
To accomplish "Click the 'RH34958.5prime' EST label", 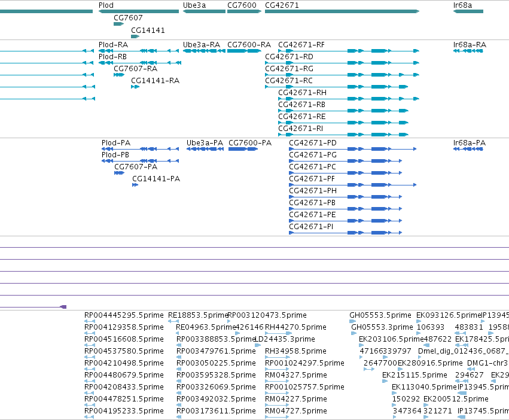I will pos(295,351).
